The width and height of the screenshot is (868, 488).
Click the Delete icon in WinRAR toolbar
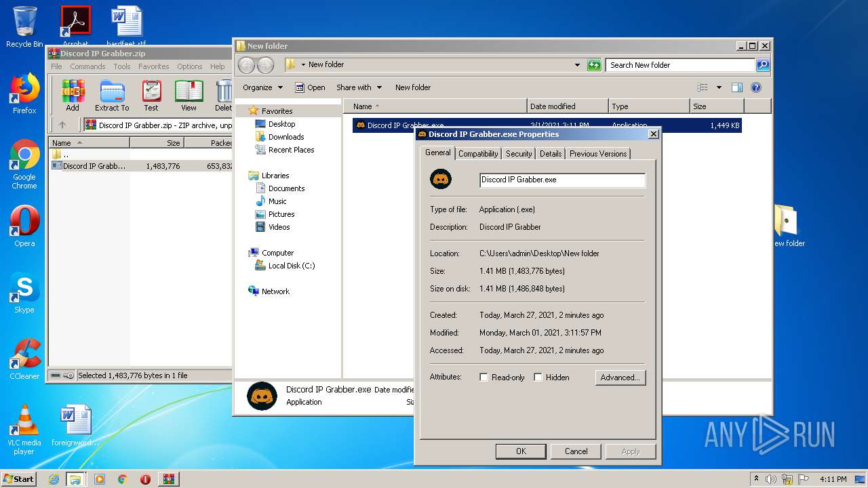pos(223,96)
